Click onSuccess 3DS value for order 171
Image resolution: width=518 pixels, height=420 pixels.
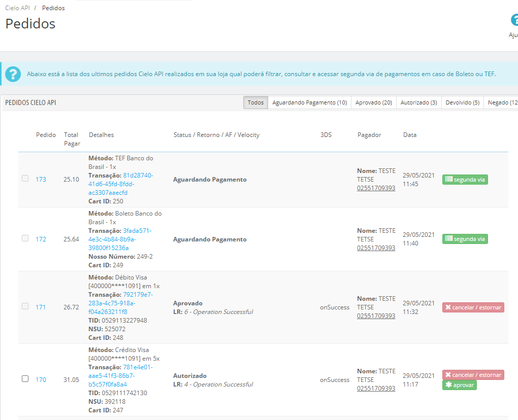(x=335, y=307)
